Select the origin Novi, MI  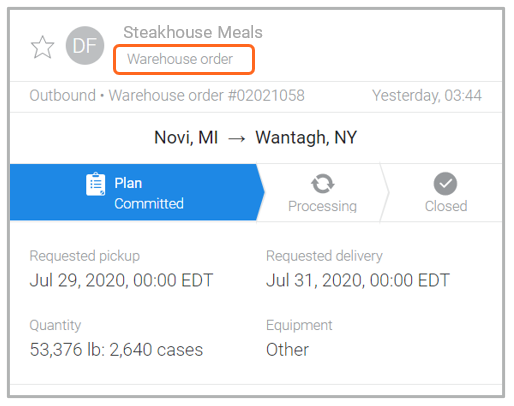pos(186,137)
